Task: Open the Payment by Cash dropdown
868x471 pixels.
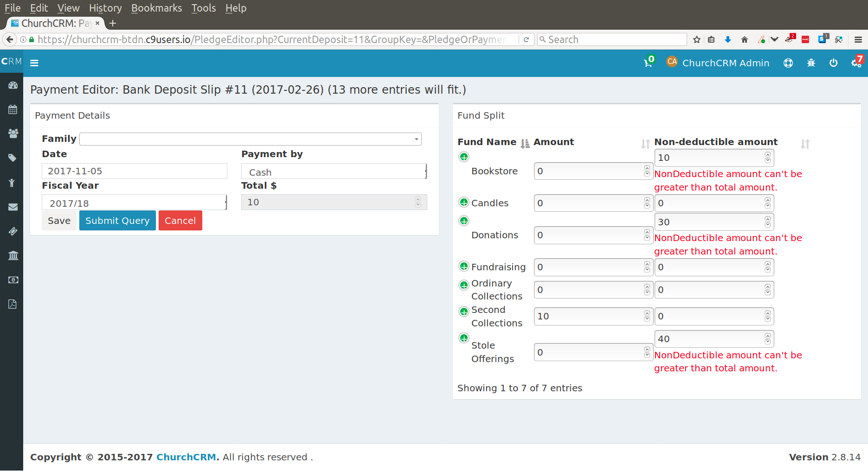Action: (x=334, y=172)
